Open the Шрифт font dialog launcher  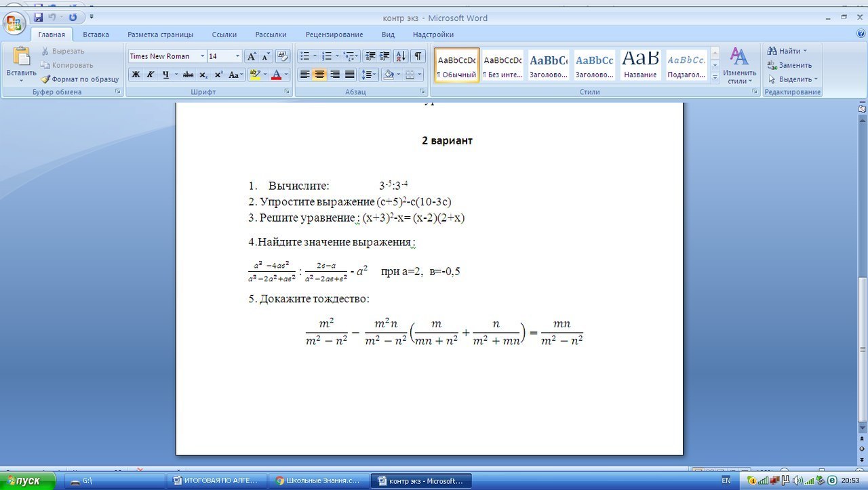pos(287,91)
